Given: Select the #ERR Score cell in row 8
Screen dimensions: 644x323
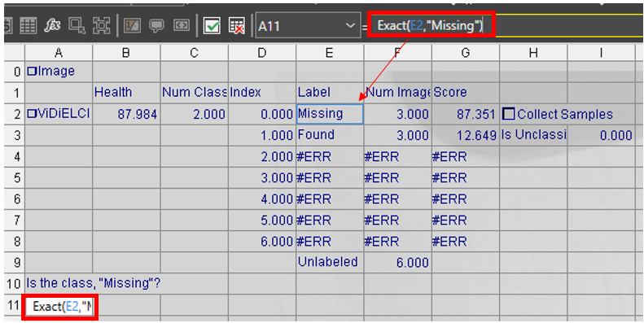Looking at the screenshot, I should pyautogui.click(x=466, y=242).
